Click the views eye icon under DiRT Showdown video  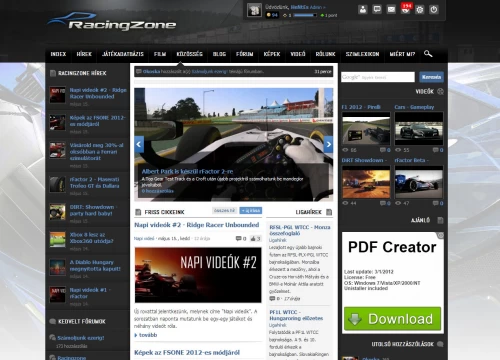pos(345,203)
